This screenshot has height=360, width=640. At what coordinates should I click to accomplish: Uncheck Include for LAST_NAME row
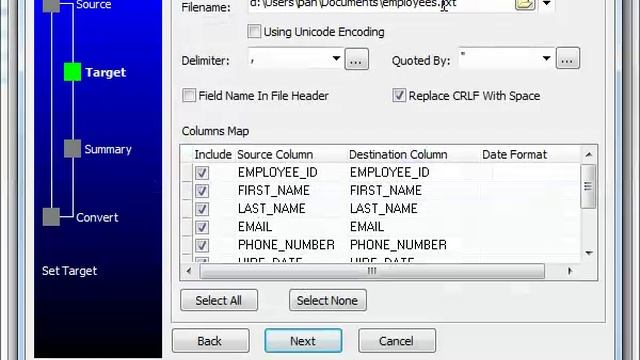click(x=202, y=209)
